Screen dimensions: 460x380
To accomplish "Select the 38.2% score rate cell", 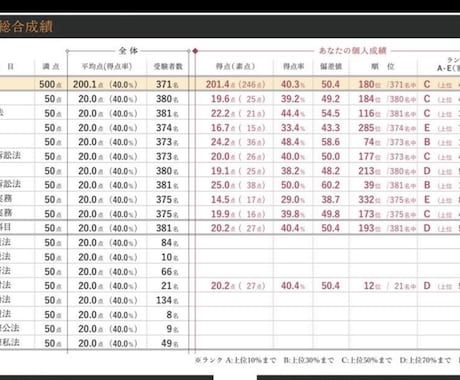I will coord(293,171).
